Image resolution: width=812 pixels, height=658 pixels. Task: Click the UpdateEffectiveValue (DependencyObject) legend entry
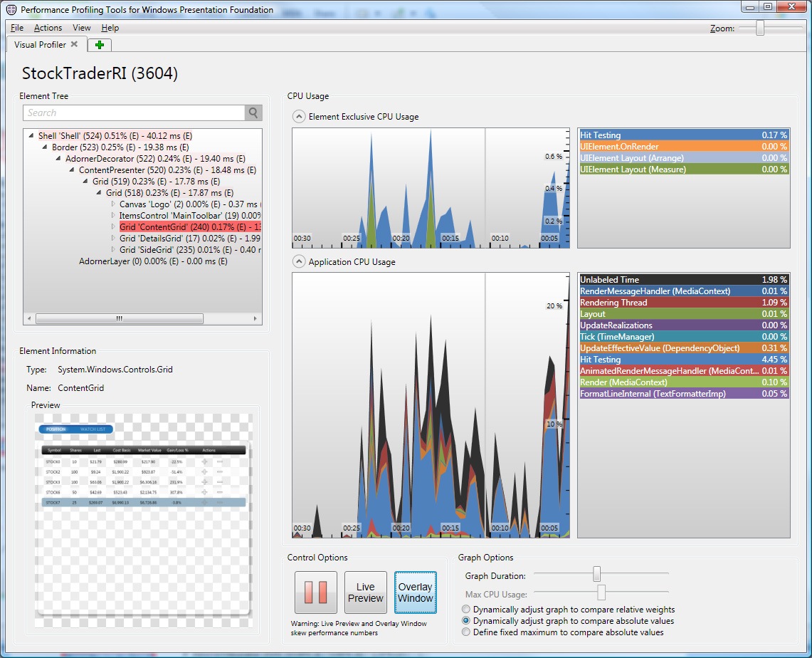(x=684, y=348)
